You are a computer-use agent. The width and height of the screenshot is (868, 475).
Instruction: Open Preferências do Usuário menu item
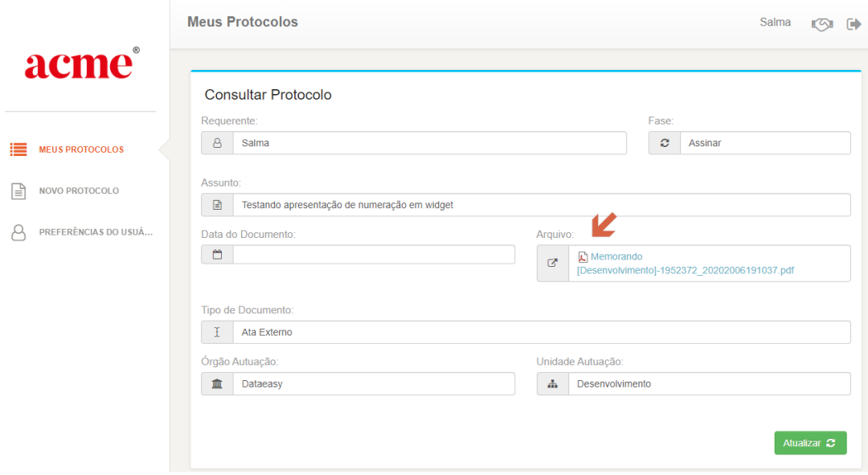point(96,232)
